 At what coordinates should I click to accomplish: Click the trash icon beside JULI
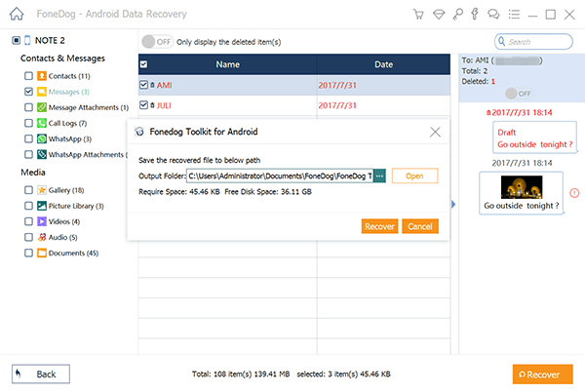coord(152,105)
